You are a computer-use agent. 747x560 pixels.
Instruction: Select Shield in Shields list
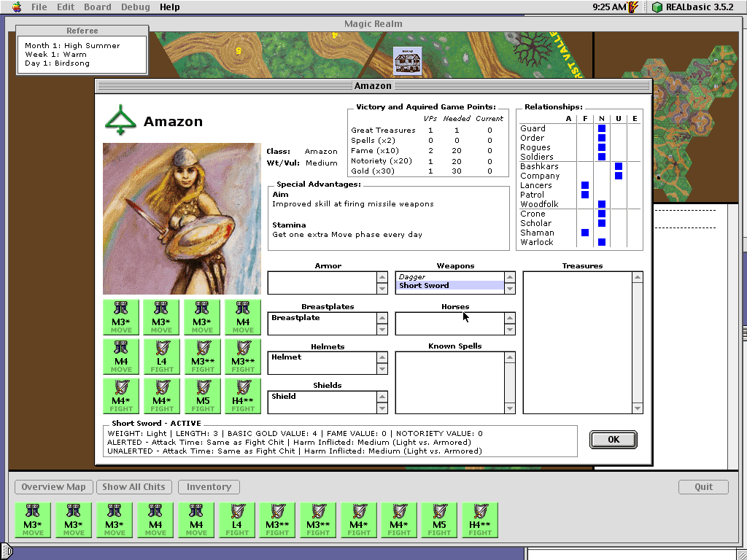[322, 396]
